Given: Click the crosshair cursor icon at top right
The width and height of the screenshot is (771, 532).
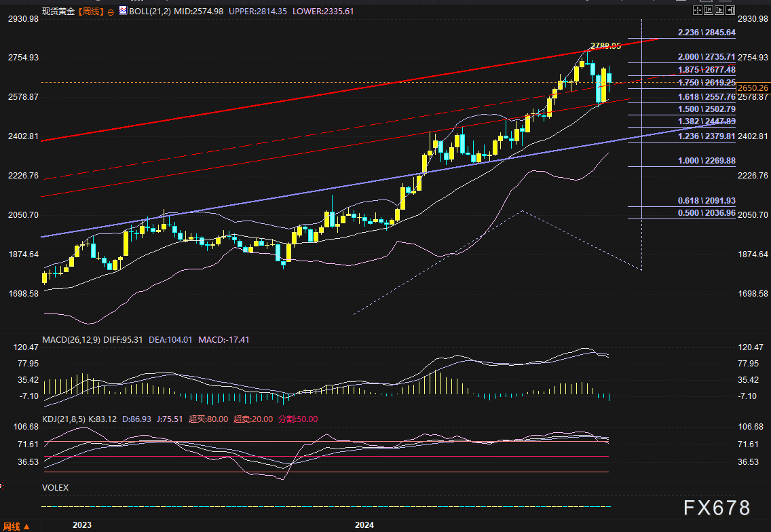Looking at the screenshot, I should pos(696,12).
